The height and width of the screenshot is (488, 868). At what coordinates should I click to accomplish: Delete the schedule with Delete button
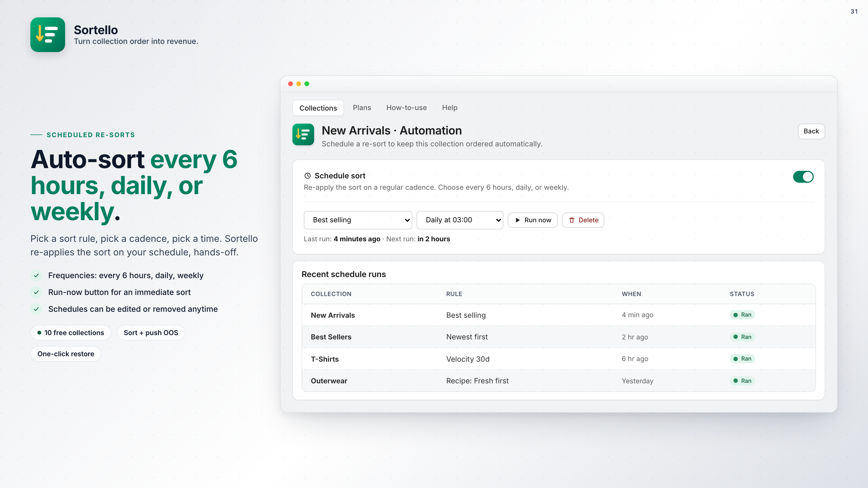583,220
